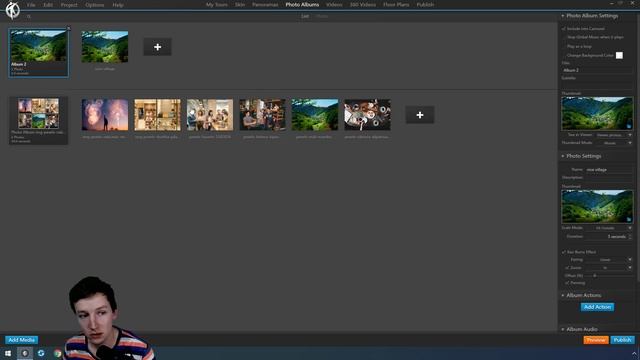
Task: Enable Change Background Color checkbox
Action: pos(564,55)
